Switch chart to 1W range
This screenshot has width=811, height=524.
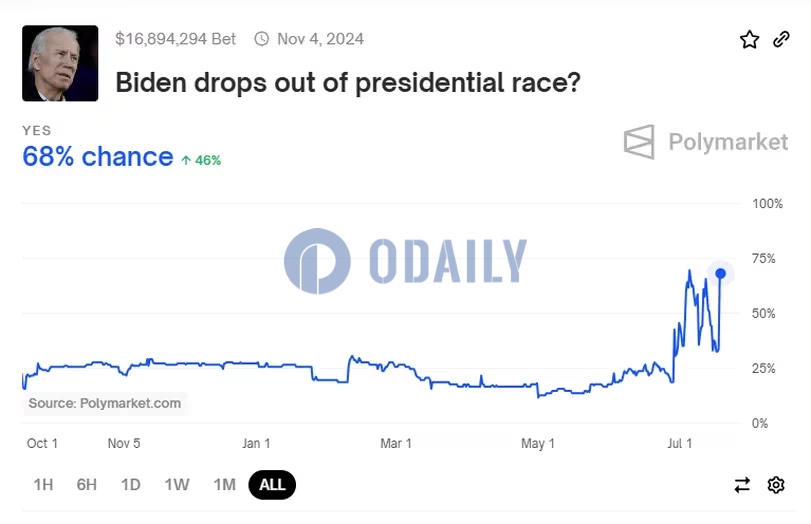(177, 485)
